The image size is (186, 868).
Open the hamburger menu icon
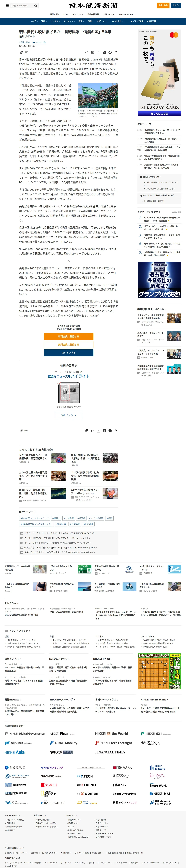(7, 5)
